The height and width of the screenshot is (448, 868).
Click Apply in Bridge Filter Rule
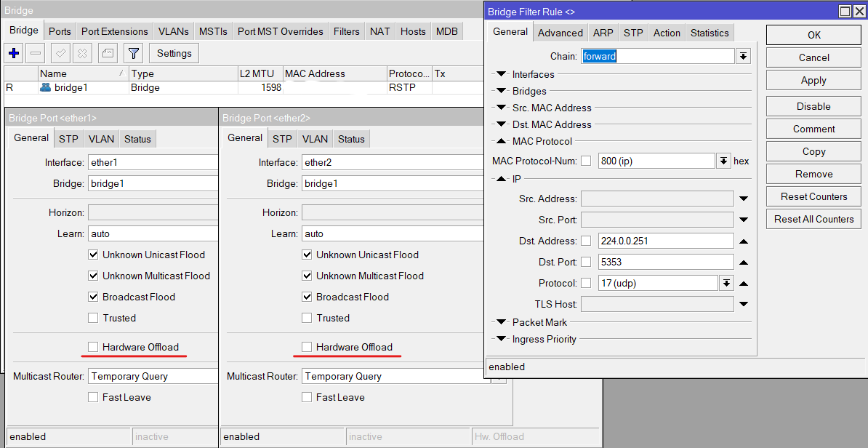coord(813,80)
